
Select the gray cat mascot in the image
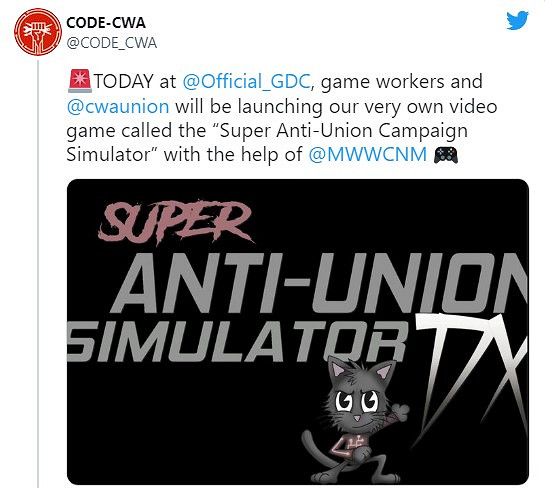point(356,420)
